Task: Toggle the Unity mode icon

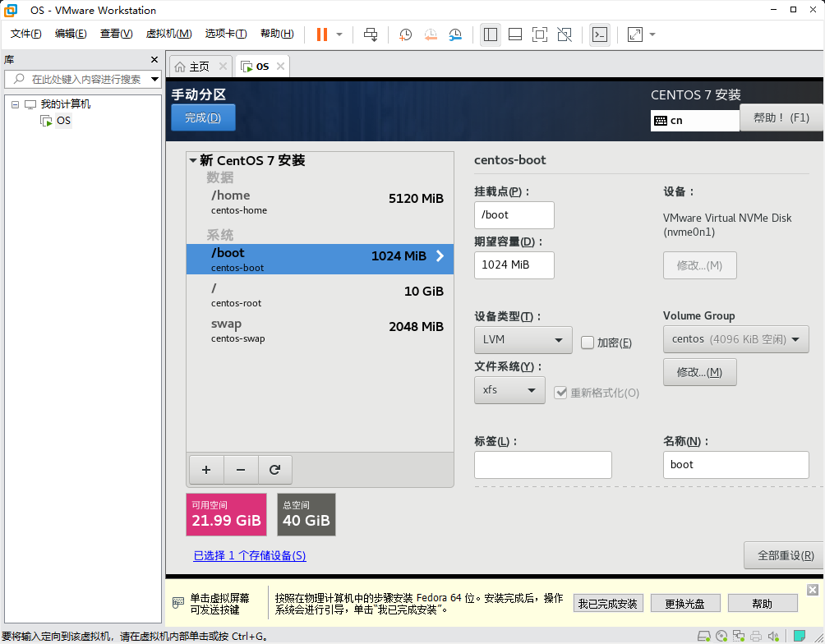Action: (565, 34)
